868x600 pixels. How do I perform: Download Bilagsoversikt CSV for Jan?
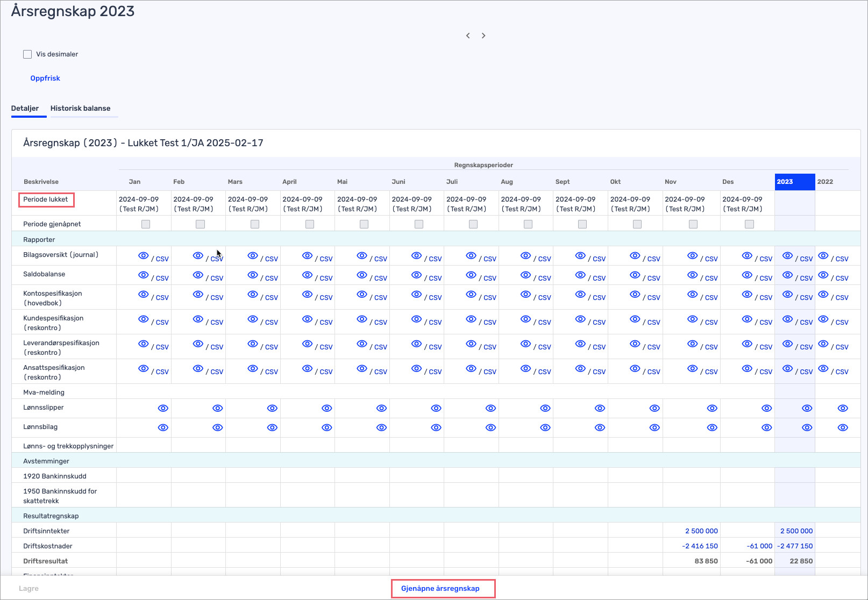coord(162,259)
